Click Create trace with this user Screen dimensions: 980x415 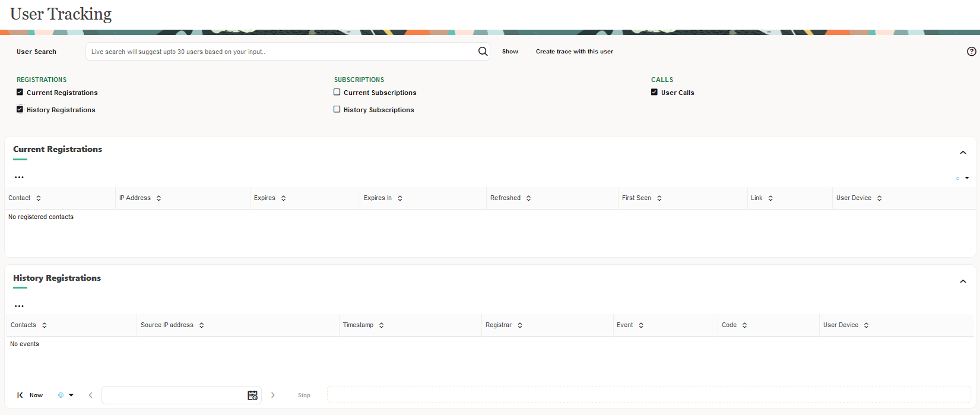pos(575,52)
